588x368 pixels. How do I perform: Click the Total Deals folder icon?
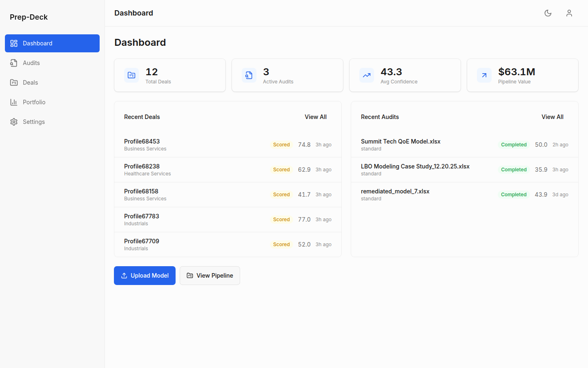click(x=131, y=75)
